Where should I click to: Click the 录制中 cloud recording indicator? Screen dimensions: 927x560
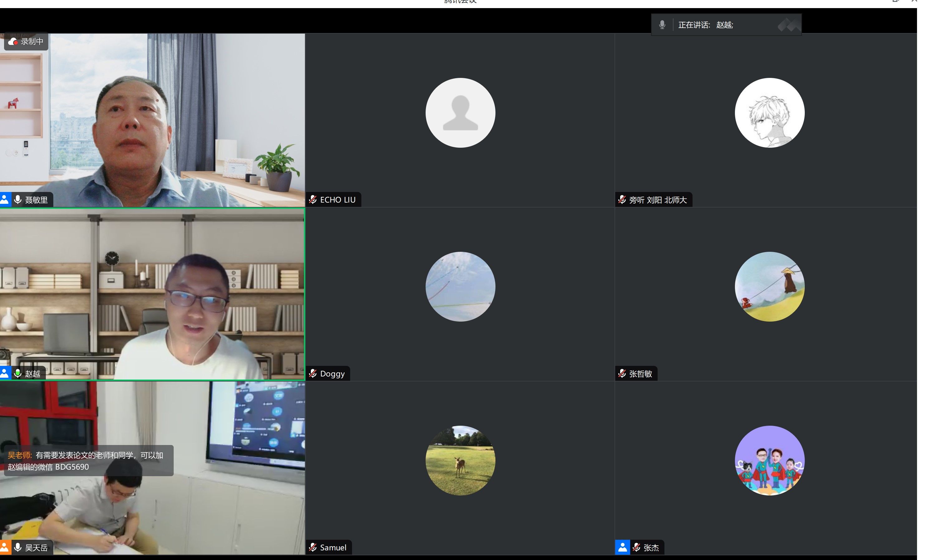(x=26, y=41)
